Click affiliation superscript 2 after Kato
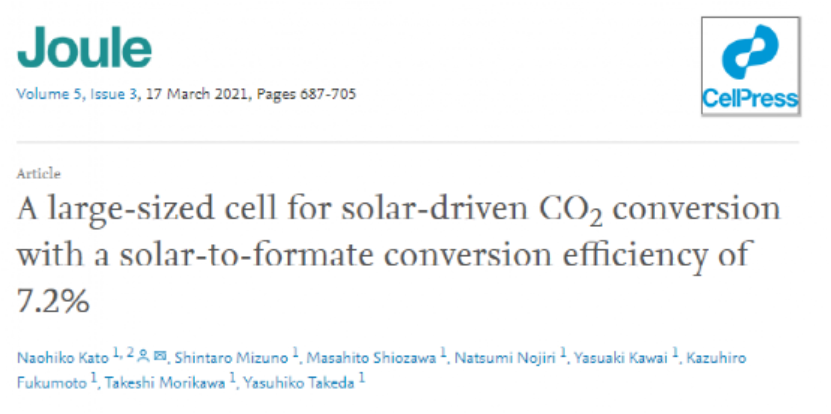The height and width of the screenshot is (414, 831). point(130,354)
